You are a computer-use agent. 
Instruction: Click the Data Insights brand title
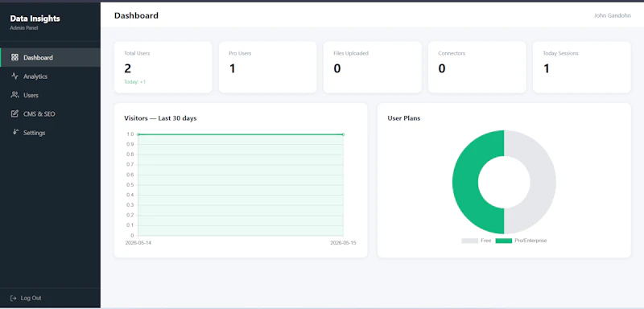[35, 19]
